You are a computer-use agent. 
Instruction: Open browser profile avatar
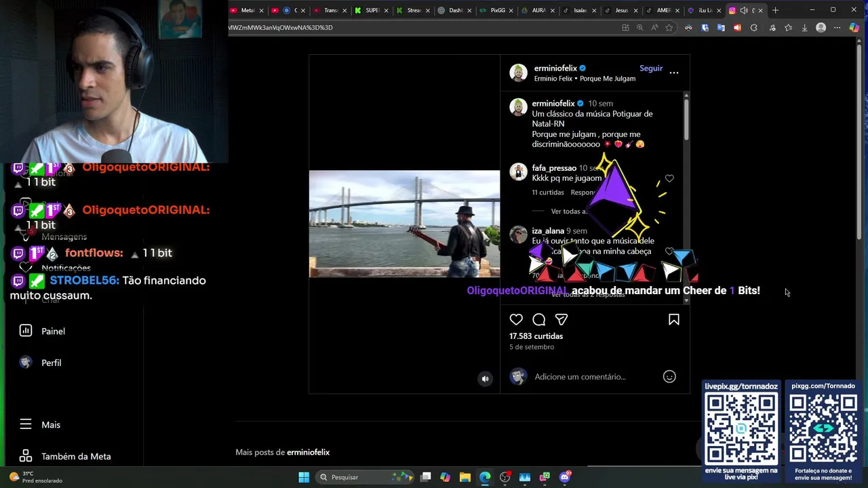pyautogui.click(x=821, y=28)
